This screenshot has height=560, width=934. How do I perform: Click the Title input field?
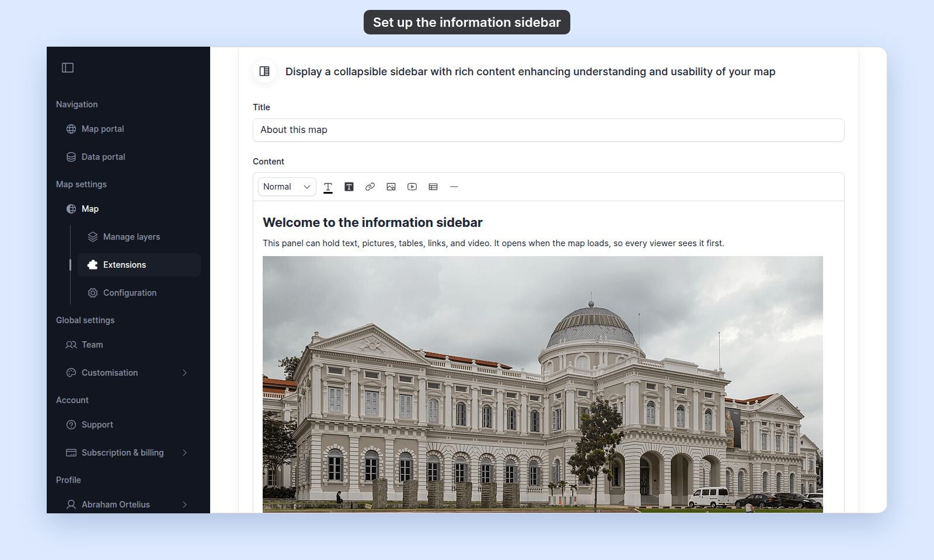[x=549, y=130]
